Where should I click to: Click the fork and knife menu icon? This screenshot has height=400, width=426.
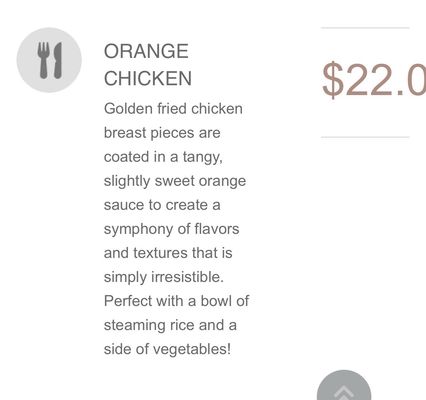[50, 60]
